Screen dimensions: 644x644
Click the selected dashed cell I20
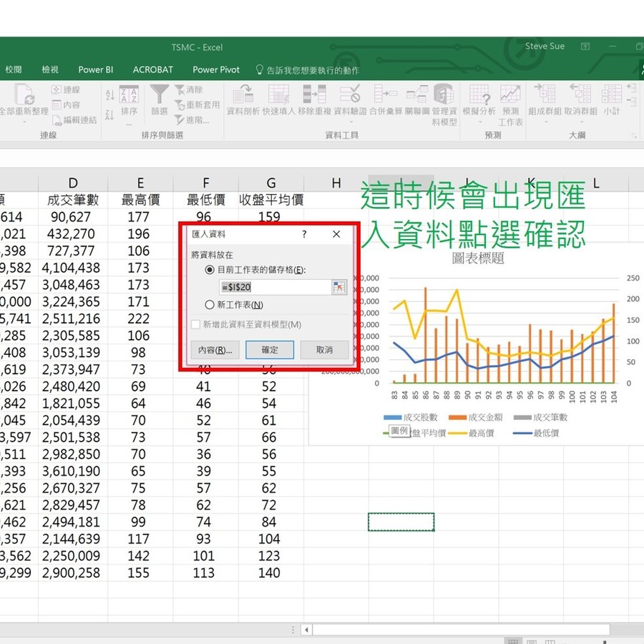click(x=401, y=522)
